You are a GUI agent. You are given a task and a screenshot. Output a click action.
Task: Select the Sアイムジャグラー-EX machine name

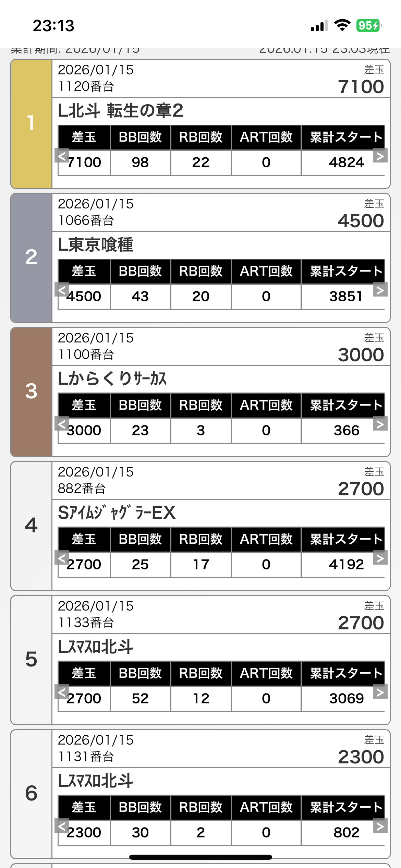(x=117, y=513)
